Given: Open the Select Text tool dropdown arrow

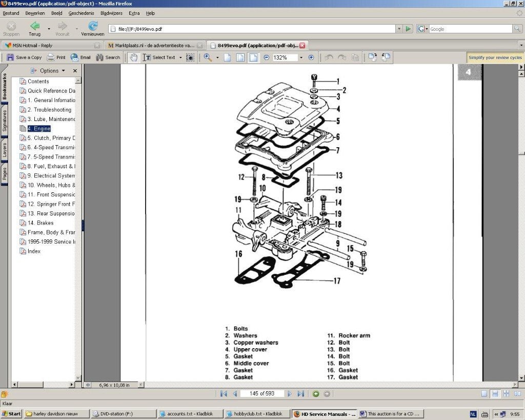Looking at the screenshot, I should (180, 57).
